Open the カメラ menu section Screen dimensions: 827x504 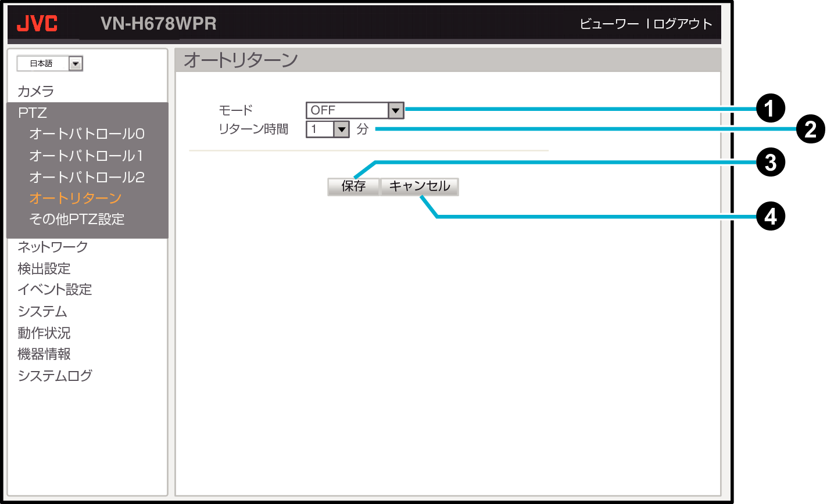coord(36,91)
